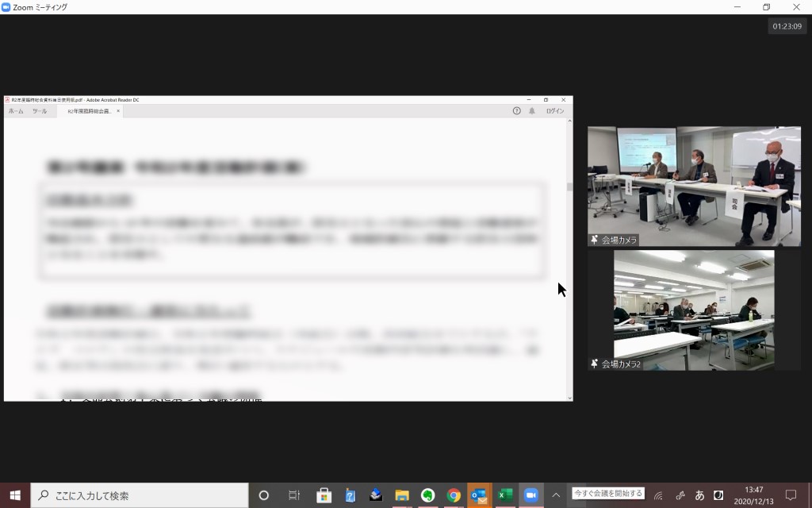The height and width of the screenshot is (508, 812).
Task: Click the 01:23:09 meeting timer
Action: tap(787, 26)
